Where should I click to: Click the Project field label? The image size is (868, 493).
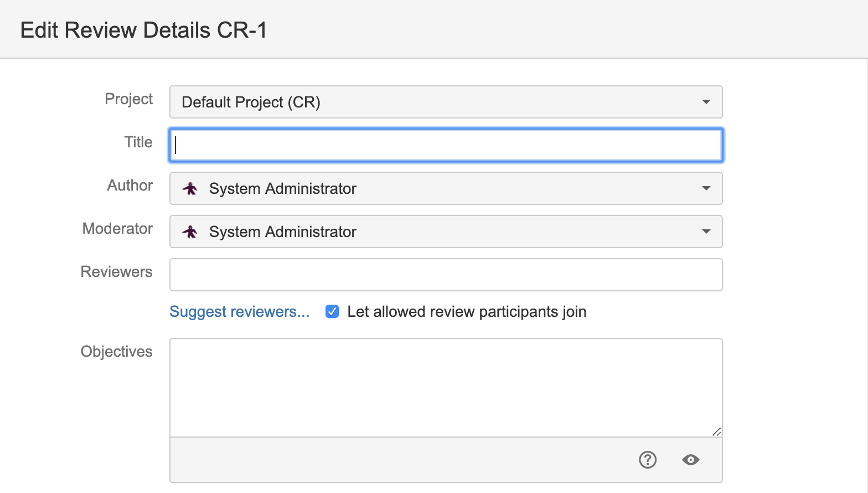click(128, 99)
